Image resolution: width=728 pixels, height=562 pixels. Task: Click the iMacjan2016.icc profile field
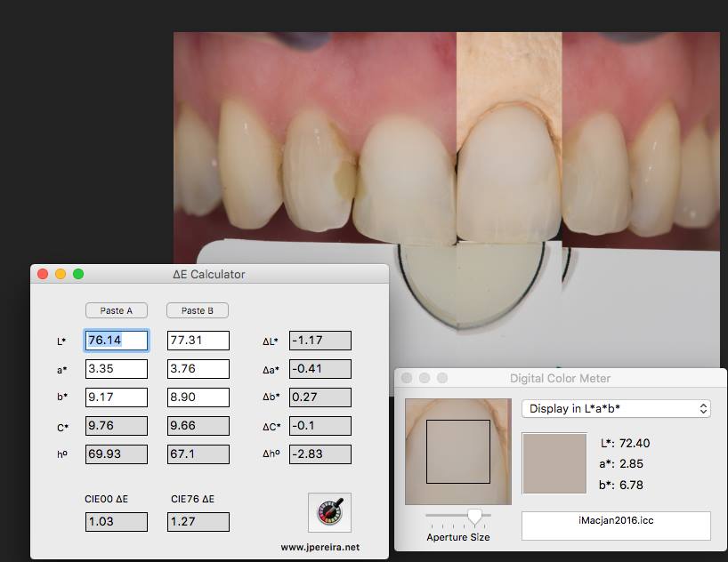point(616,526)
